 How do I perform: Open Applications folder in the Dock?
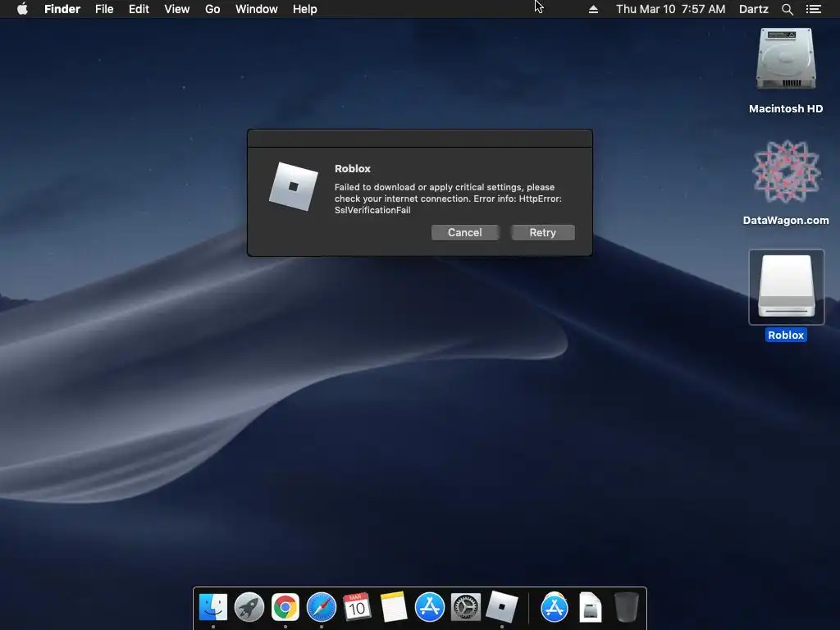pyautogui.click(x=555, y=608)
